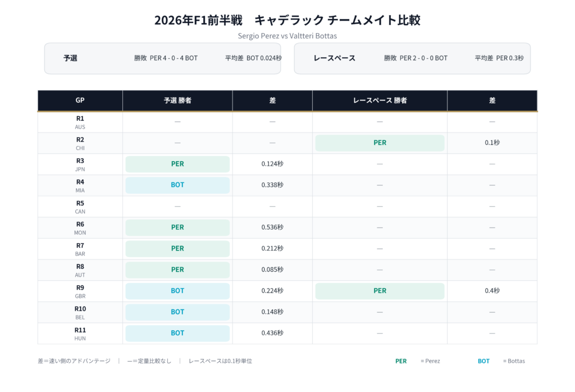Click the 予選 勝者 column header

[177, 100]
